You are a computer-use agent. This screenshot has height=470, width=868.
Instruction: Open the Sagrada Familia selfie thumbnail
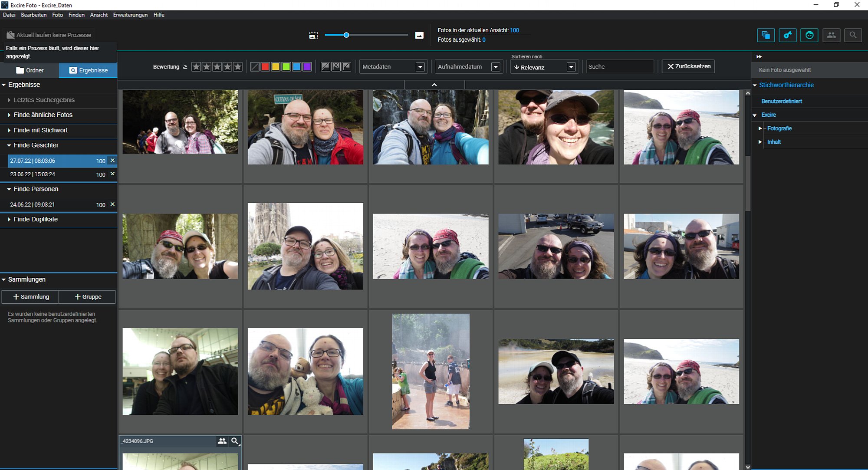tap(306, 246)
